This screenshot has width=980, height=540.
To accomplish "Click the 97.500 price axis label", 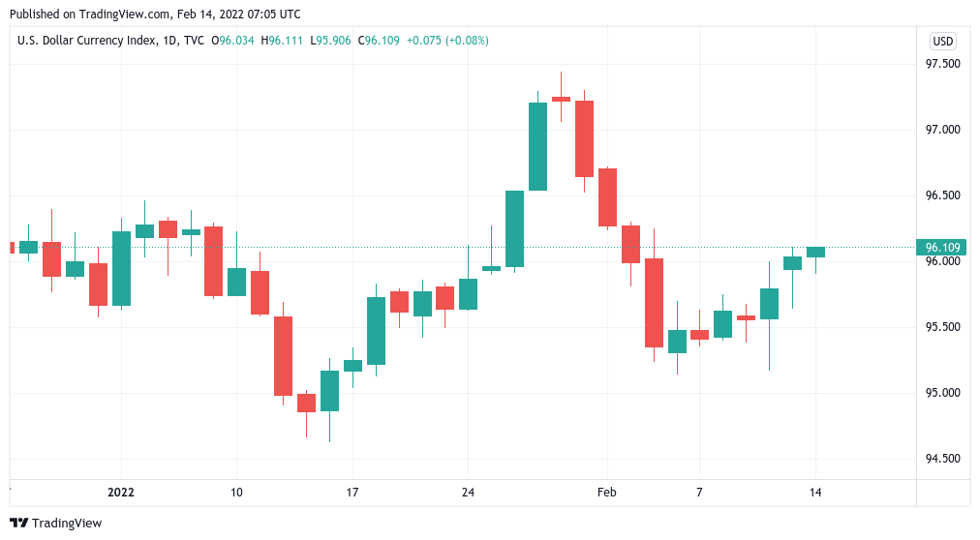I will (x=942, y=64).
